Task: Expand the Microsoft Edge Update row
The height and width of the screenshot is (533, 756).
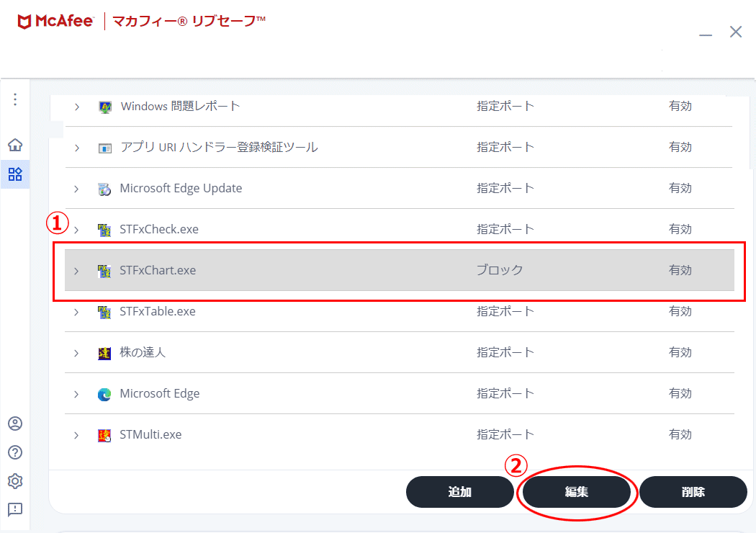Action: [76, 189]
